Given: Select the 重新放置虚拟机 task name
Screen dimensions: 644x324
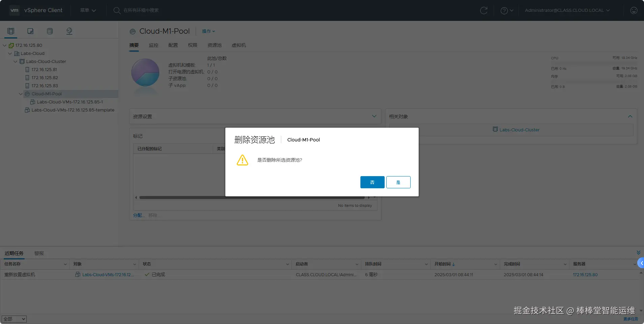Looking at the screenshot, I should [20, 275].
